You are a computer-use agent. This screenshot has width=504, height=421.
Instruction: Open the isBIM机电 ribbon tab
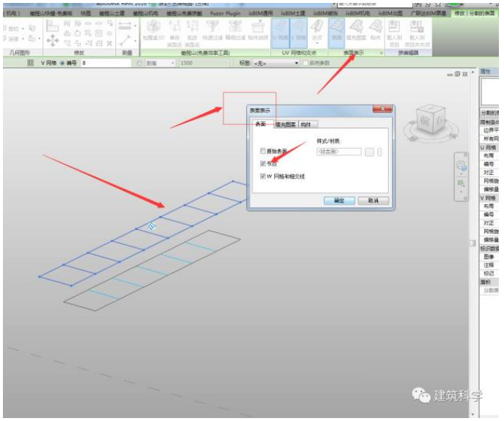(357, 13)
